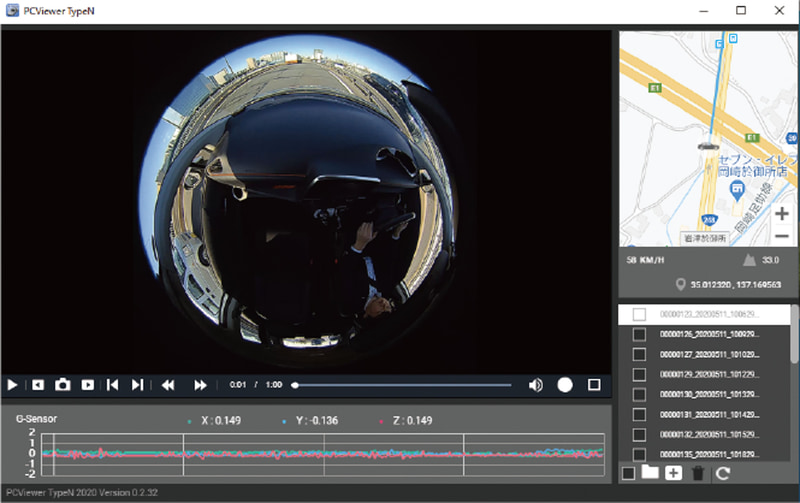Tick the select-all checkbox below file list
This screenshot has width=800, height=503.
click(628, 472)
